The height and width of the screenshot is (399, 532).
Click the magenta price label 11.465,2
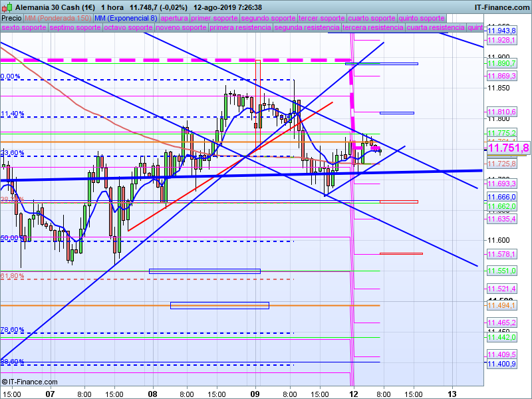tap(502, 323)
